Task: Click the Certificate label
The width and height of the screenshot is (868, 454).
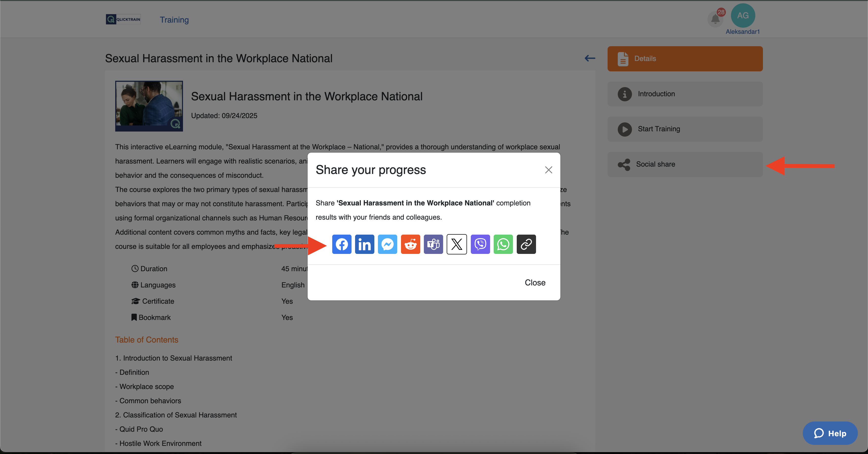Action: coord(158,301)
